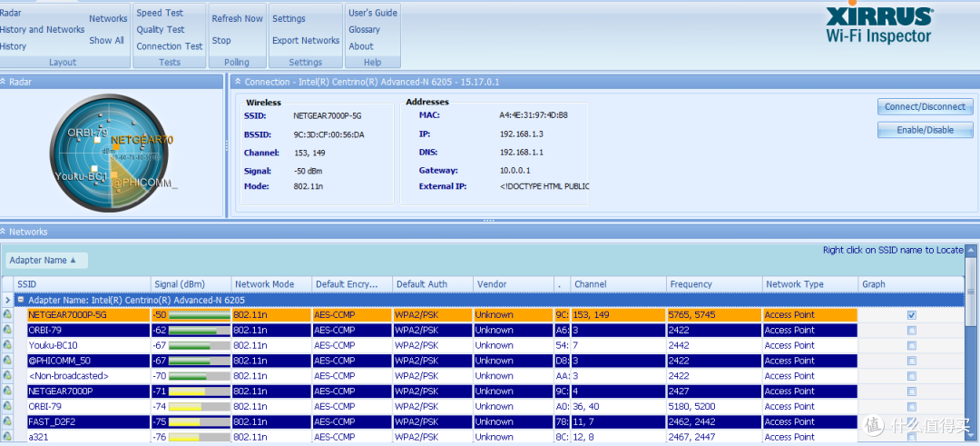Open the Glossary help
Screen dimensions: 980x446
[x=365, y=29]
